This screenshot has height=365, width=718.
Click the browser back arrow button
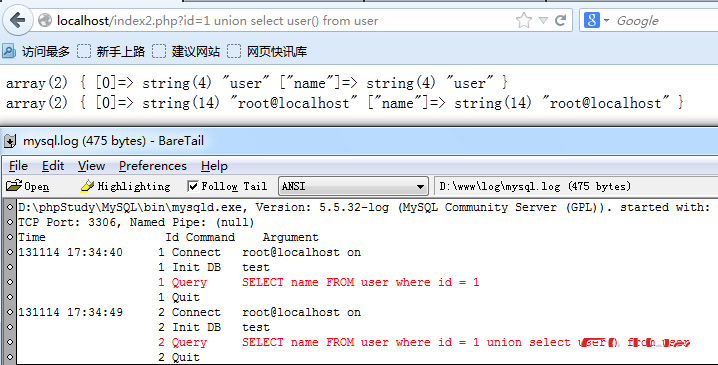[x=17, y=20]
